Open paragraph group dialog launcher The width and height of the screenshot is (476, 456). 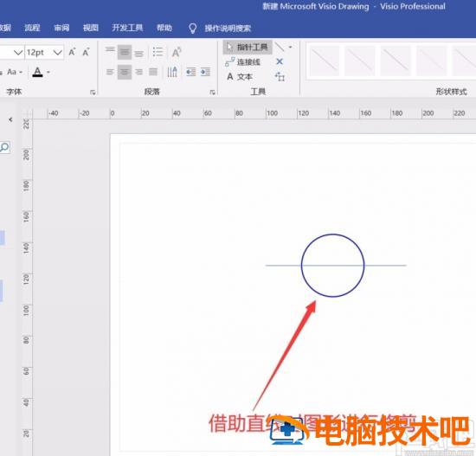212,93
